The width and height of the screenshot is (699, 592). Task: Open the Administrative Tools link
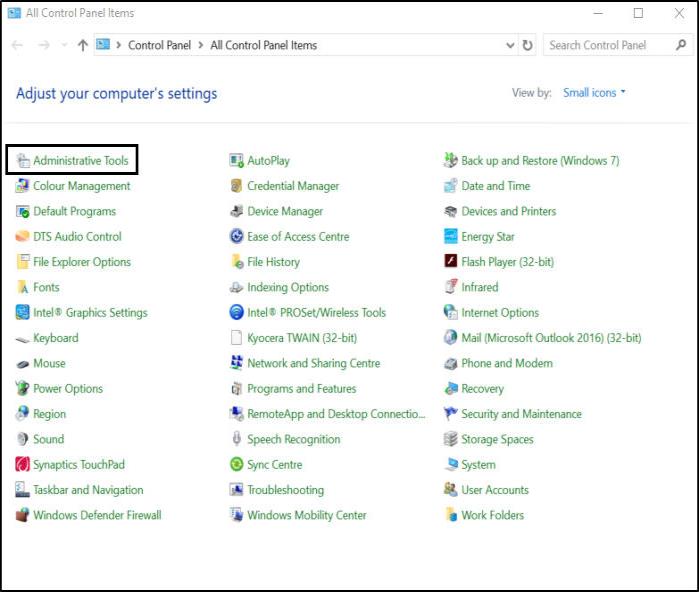click(80, 161)
